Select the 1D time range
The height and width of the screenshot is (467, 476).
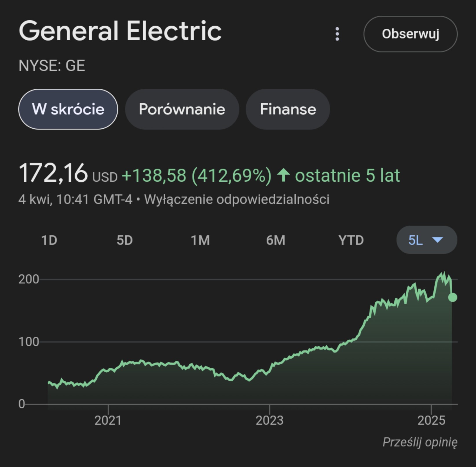(x=49, y=240)
